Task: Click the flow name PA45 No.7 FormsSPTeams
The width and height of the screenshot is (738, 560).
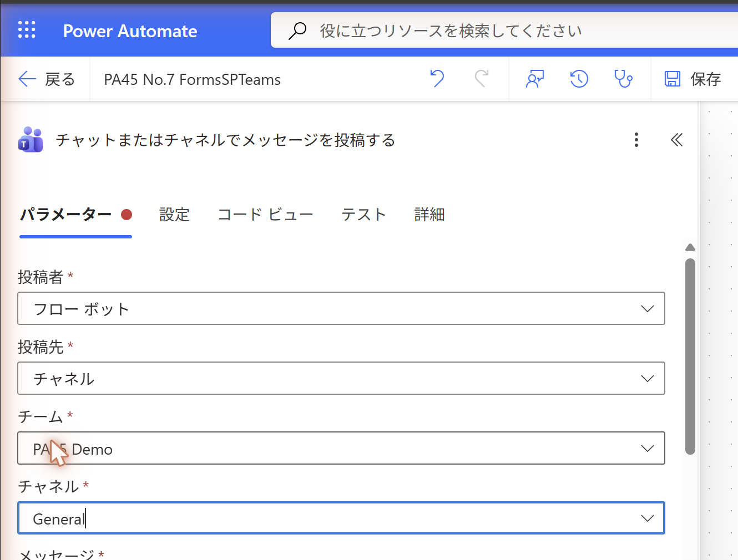Action: [x=192, y=79]
